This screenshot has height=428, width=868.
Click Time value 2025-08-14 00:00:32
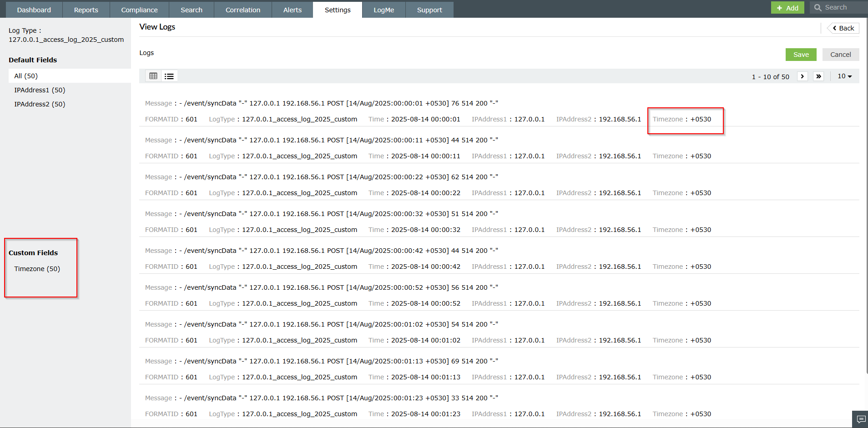point(426,230)
